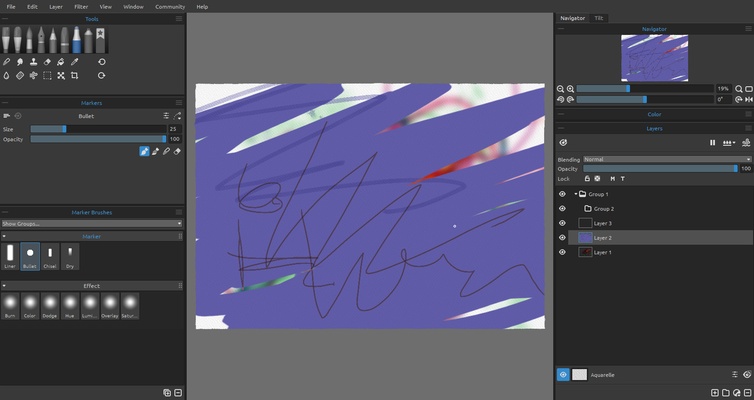This screenshot has width=754, height=400.
Task: Choose the Dry marker brush
Action: tap(70, 256)
